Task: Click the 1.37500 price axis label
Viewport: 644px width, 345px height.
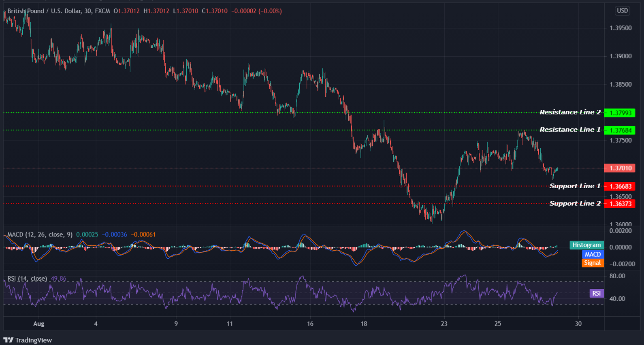Action: [621, 141]
